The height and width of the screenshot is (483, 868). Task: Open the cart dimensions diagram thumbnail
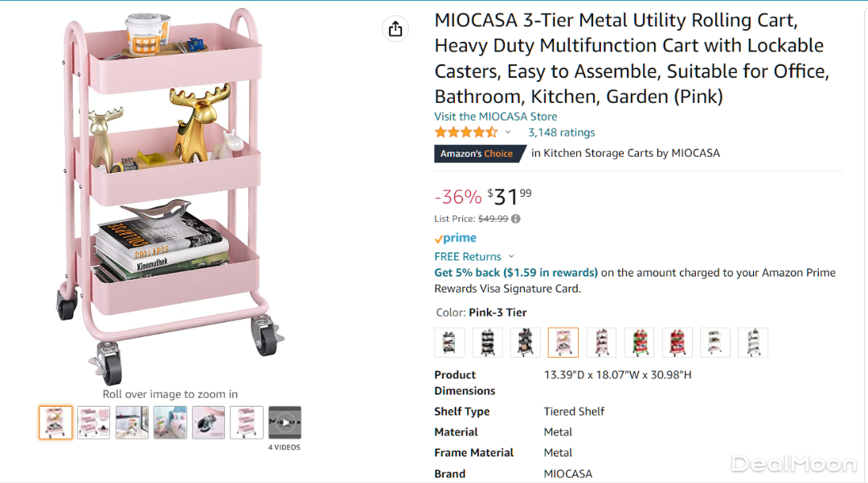click(x=247, y=423)
